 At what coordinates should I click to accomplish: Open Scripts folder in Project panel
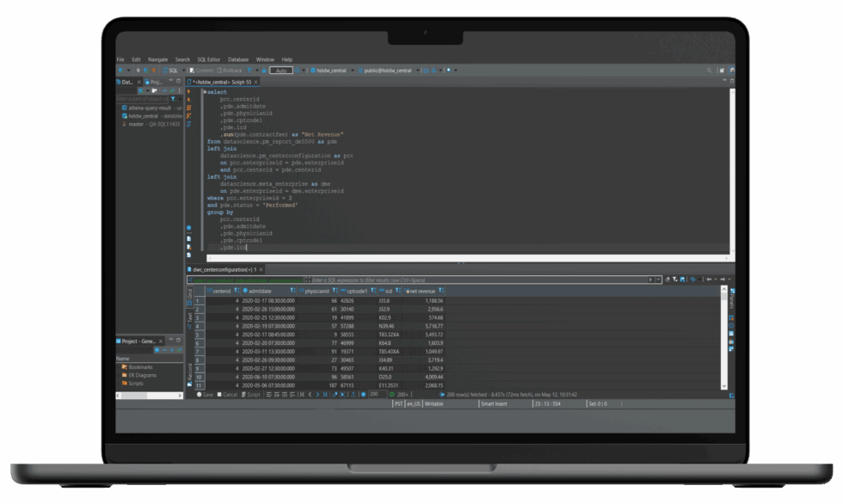click(132, 384)
